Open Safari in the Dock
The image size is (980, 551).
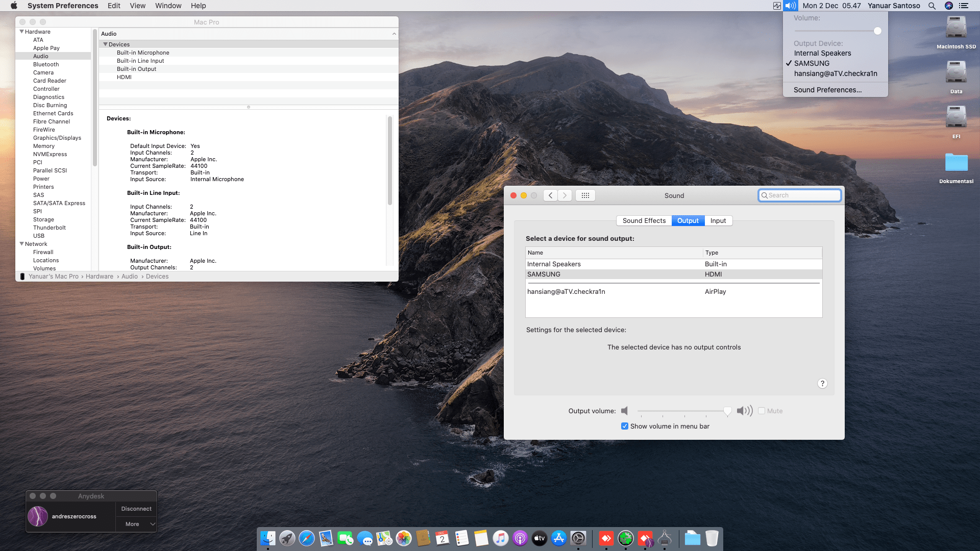(307, 538)
